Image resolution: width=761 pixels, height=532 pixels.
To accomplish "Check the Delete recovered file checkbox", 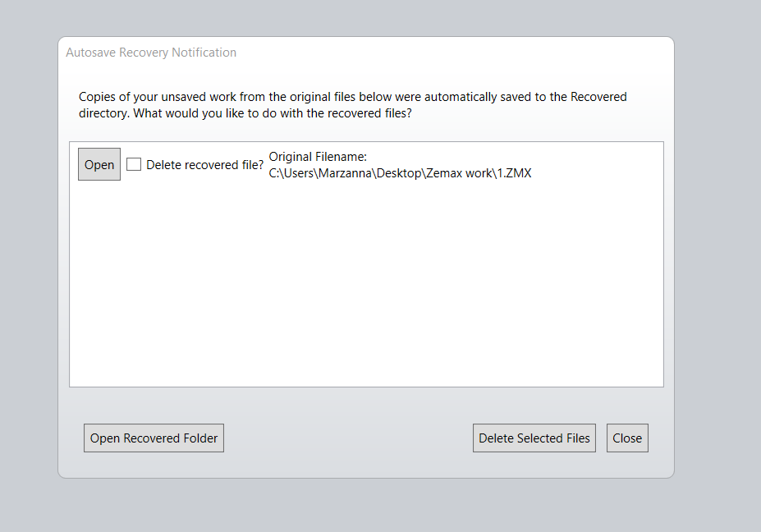I will [134, 164].
